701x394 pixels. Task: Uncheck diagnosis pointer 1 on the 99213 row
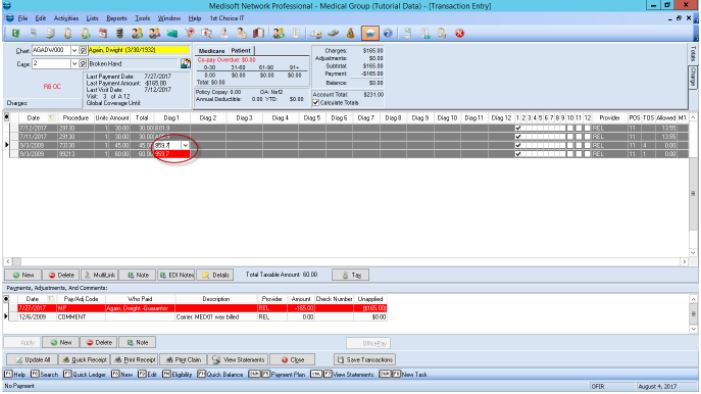coord(518,154)
